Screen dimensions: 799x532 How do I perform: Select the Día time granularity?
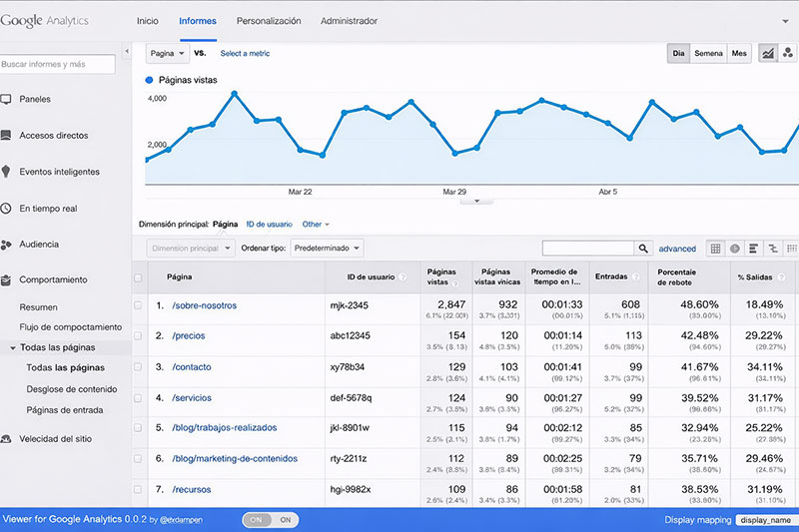pos(679,53)
